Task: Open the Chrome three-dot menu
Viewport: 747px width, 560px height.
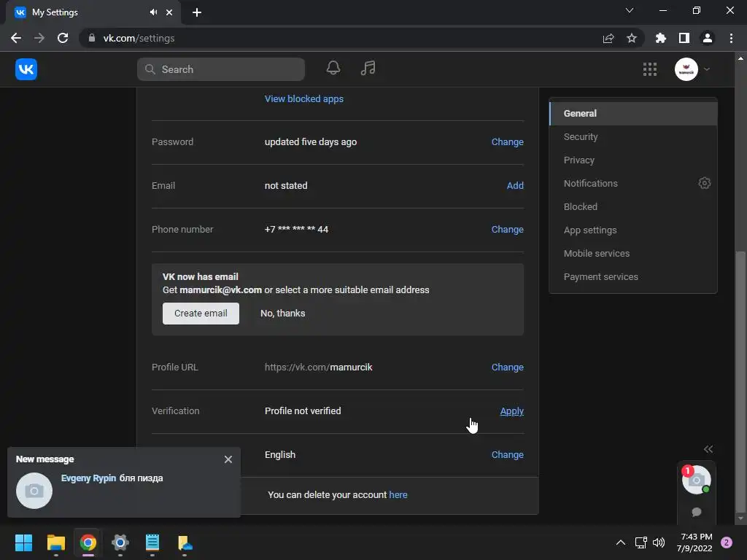Action: pyautogui.click(x=731, y=38)
